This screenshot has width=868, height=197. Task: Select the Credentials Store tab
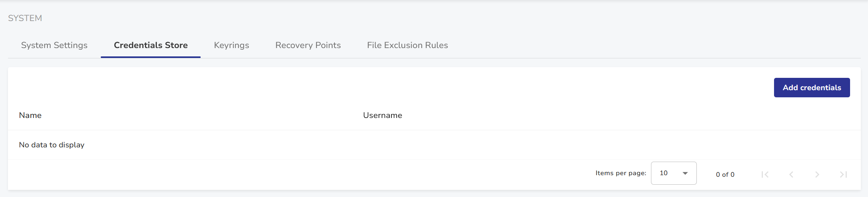151,45
